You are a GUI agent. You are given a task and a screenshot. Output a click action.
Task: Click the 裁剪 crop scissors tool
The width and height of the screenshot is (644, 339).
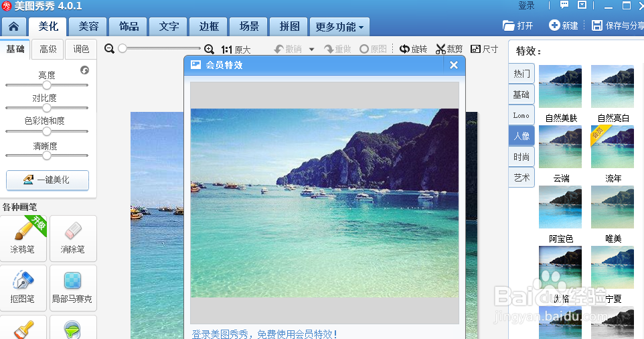tap(449, 50)
